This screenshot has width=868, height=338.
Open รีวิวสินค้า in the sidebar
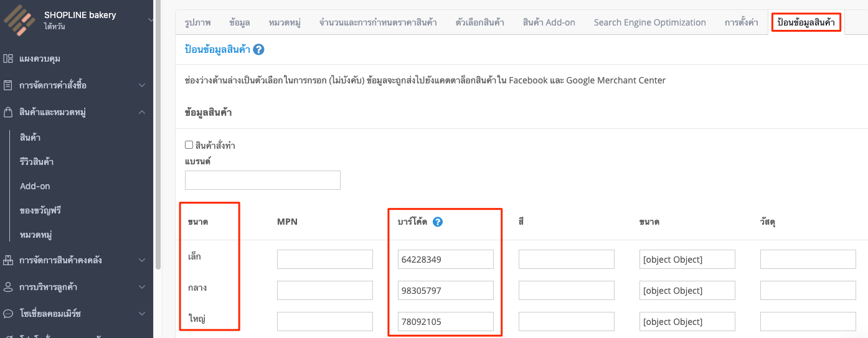[x=36, y=162]
